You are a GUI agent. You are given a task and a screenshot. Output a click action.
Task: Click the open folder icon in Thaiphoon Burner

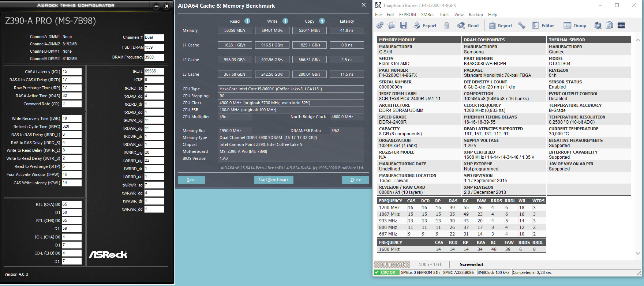[x=392, y=25]
